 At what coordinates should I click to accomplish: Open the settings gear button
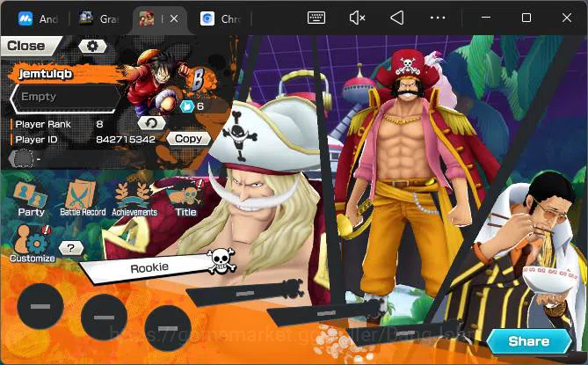(92, 46)
